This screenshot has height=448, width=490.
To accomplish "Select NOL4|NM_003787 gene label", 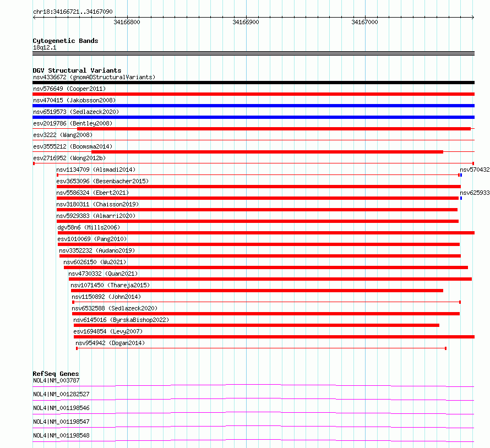I will pos(56,380).
